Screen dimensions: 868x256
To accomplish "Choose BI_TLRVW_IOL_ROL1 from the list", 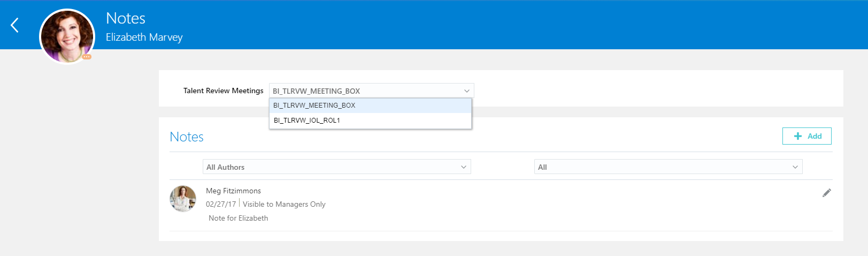I will 307,121.
